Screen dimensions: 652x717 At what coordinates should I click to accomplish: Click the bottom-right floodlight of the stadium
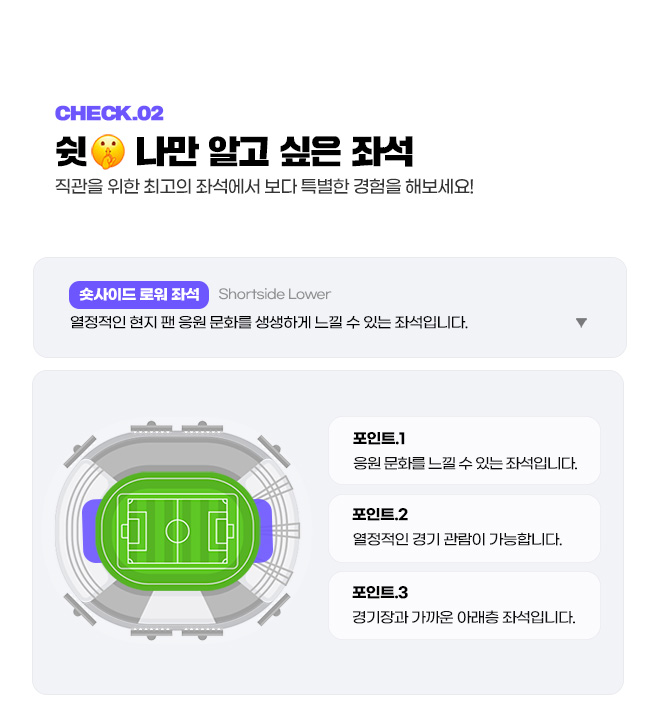click(x=274, y=609)
